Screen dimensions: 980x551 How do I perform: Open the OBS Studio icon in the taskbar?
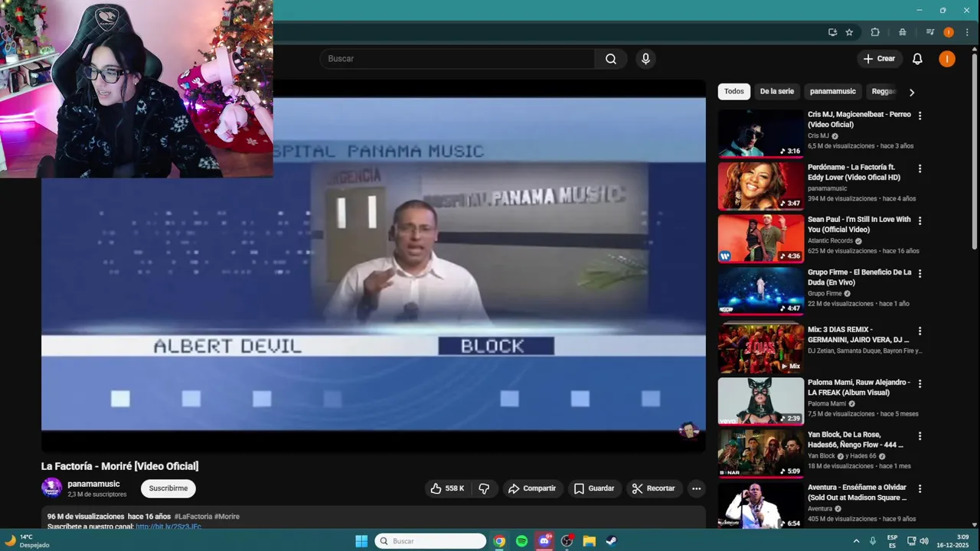coord(567,541)
